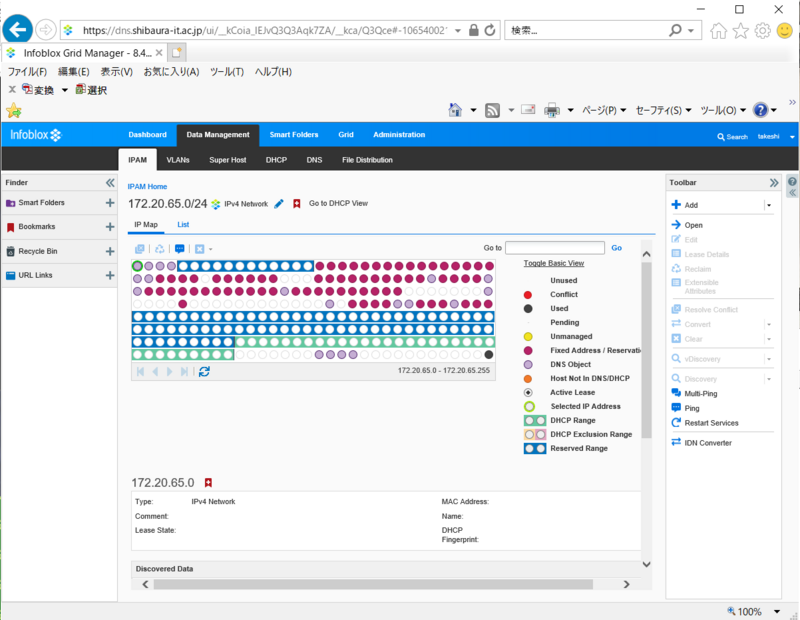Click the printer icon in command bar
The height and width of the screenshot is (620, 800).
click(552, 110)
